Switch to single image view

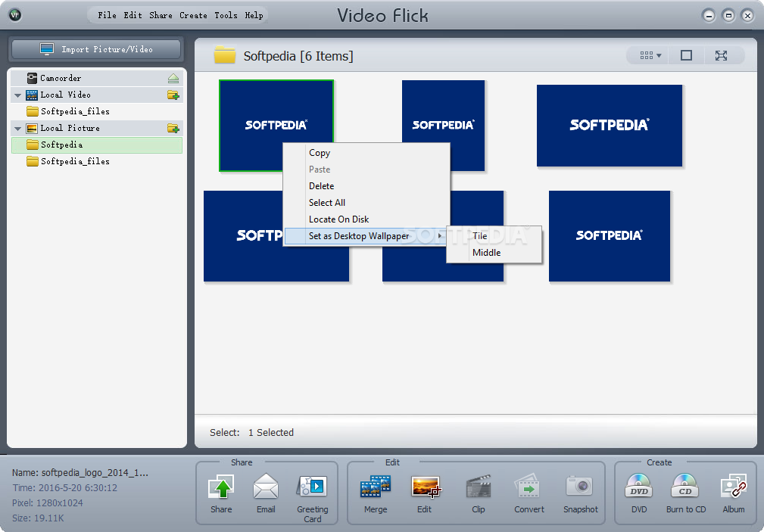[x=686, y=55]
